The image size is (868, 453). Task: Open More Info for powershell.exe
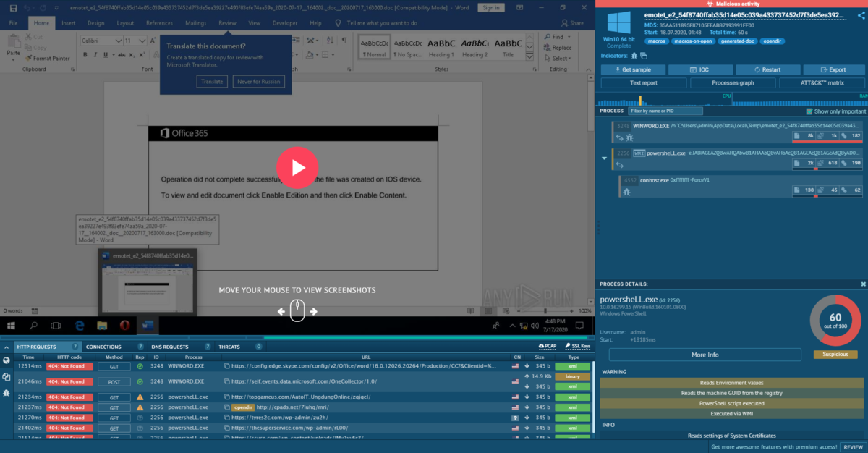[x=705, y=355]
